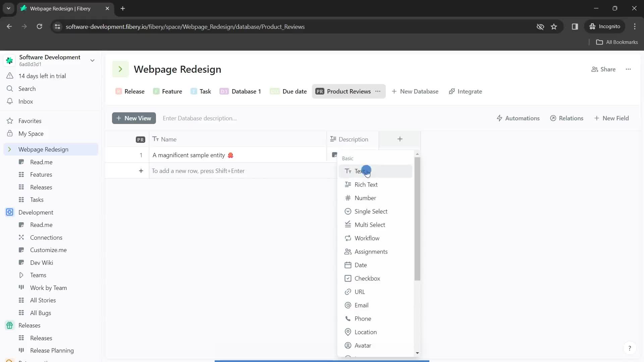Click the Enter Database description input field
The height and width of the screenshot is (362, 644).
tap(200, 118)
